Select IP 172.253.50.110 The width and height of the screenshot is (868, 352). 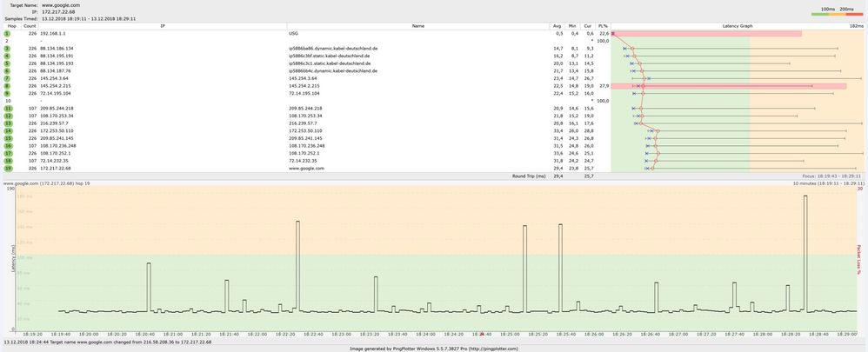[57, 131]
